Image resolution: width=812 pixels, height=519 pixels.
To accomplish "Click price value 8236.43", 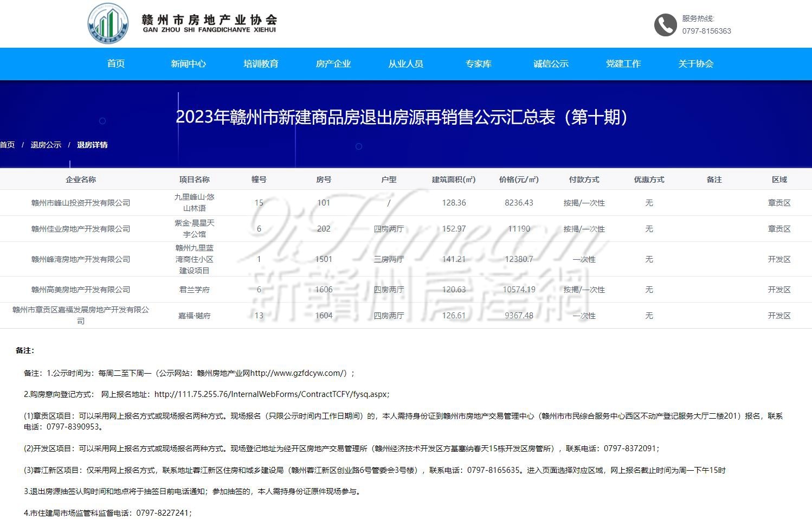I will (x=519, y=203).
